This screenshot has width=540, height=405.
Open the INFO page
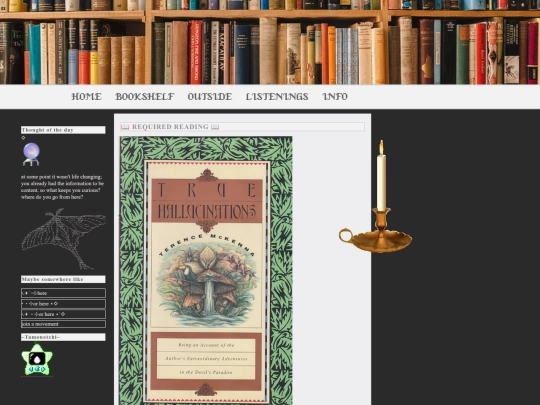click(335, 97)
